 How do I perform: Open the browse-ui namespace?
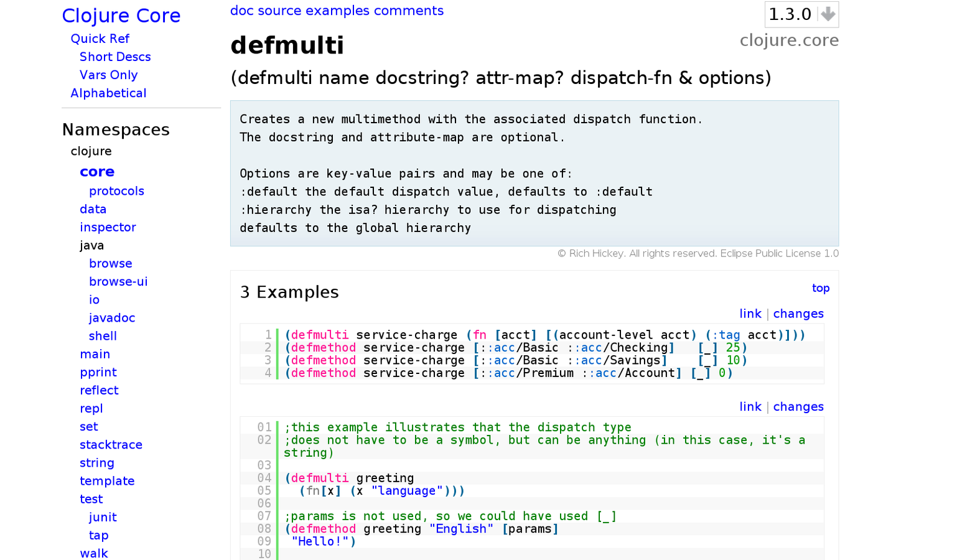point(118,281)
